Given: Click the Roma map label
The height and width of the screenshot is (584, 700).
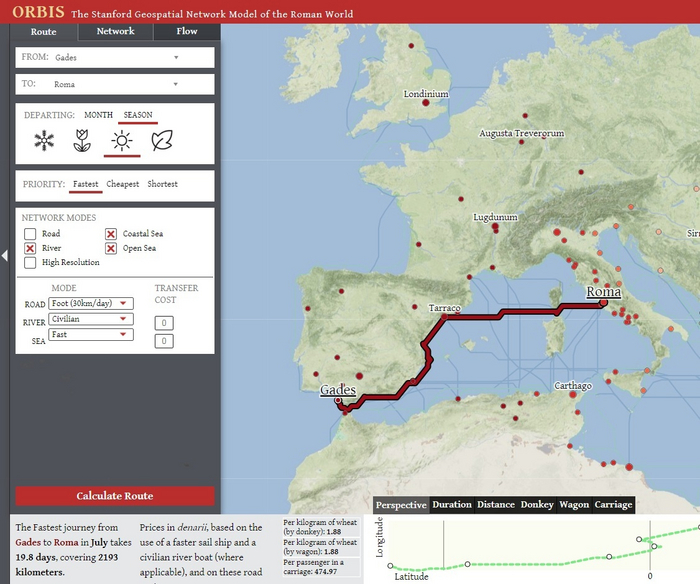Looking at the screenshot, I should 604,292.
